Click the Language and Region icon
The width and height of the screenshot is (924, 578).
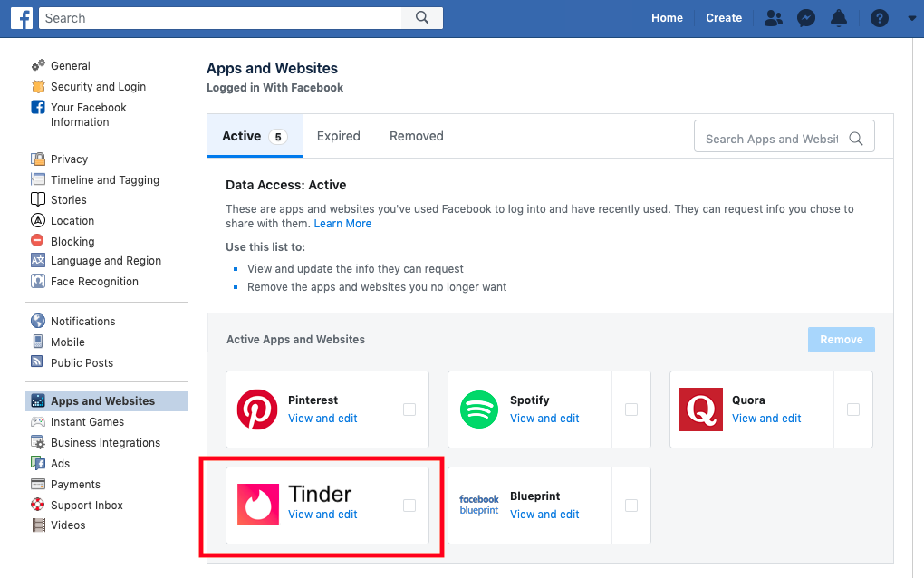pyautogui.click(x=38, y=260)
